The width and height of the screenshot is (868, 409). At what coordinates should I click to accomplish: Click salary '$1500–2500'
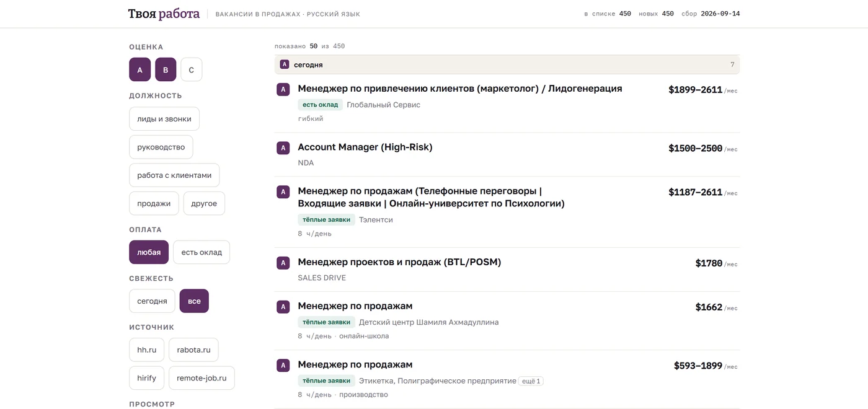695,149
